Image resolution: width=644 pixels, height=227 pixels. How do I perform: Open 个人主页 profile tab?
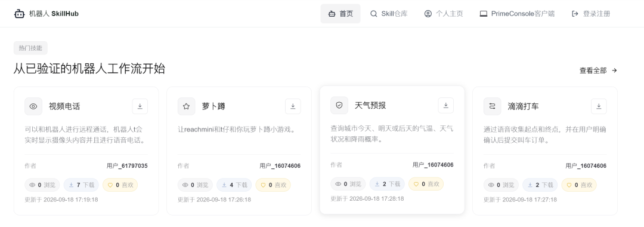click(x=444, y=14)
